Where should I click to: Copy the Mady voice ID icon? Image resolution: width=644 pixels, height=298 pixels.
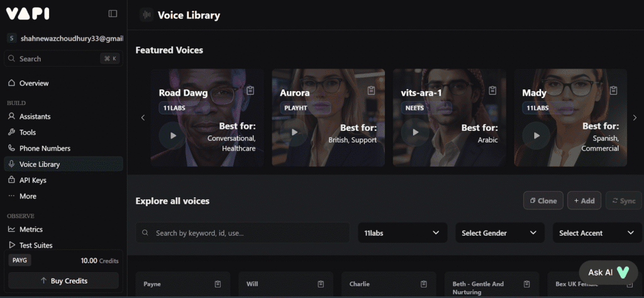[614, 91]
